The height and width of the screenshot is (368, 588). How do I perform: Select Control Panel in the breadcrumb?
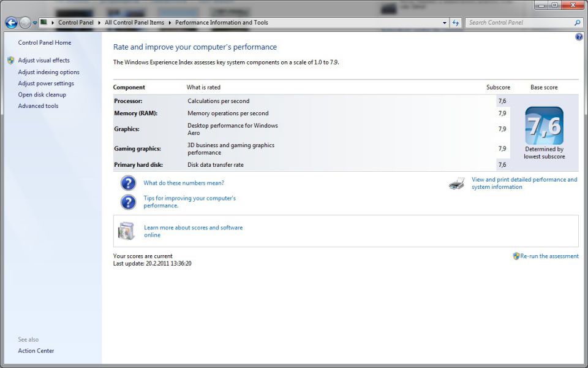point(76,23)
